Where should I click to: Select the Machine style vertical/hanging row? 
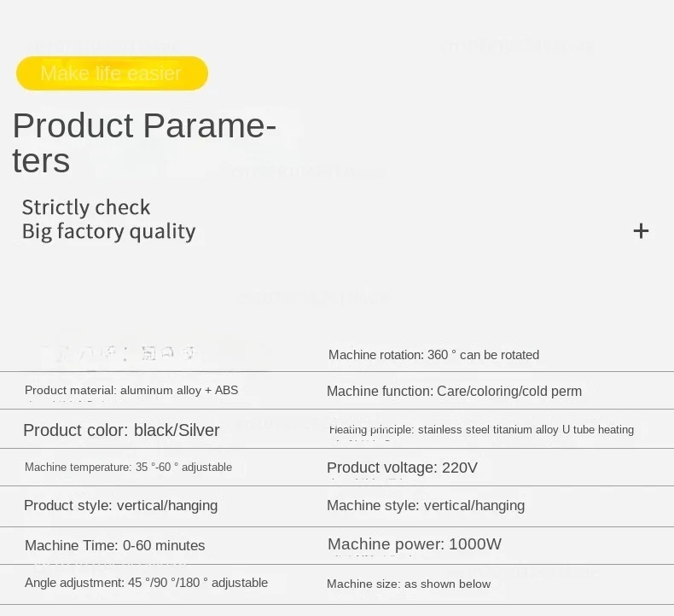[x=426, y=505]
